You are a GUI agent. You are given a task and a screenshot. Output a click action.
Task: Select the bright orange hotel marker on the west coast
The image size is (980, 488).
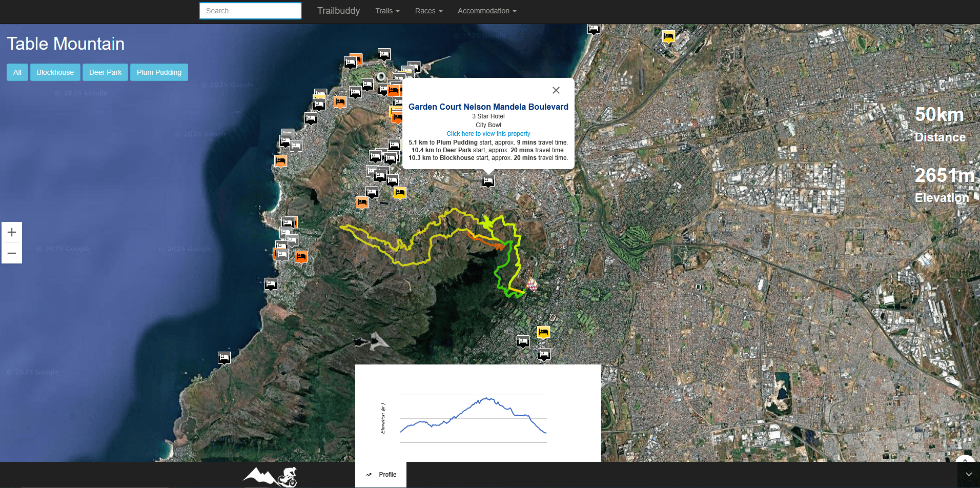(301, 256)
